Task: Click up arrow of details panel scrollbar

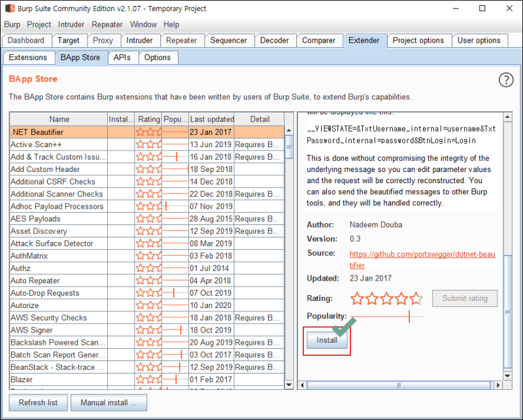Action: coord(507,117)
